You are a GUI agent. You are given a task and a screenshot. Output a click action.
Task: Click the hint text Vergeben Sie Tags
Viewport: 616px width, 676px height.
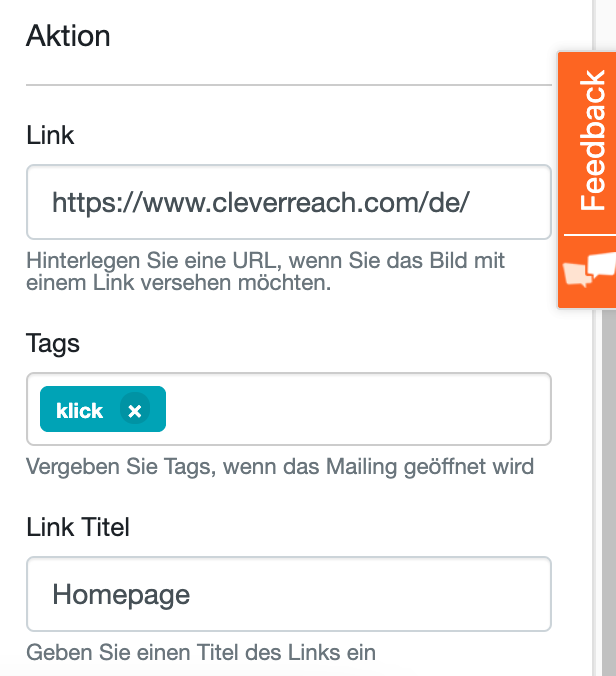pos(280,466)
